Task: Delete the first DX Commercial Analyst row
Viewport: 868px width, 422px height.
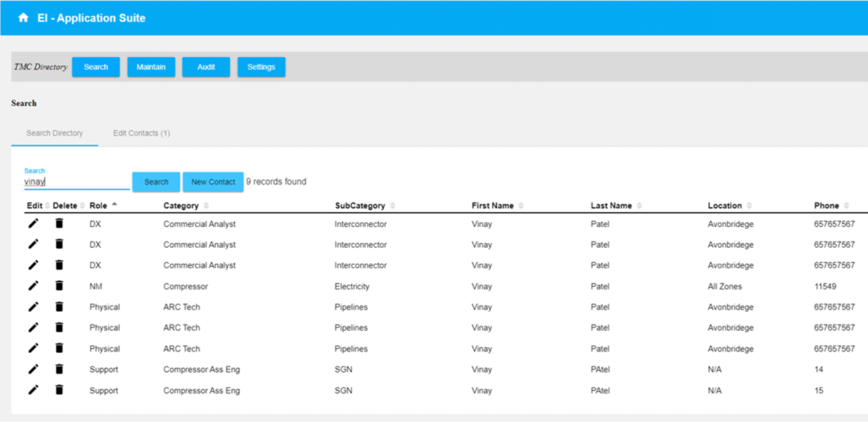Action: 59,223
